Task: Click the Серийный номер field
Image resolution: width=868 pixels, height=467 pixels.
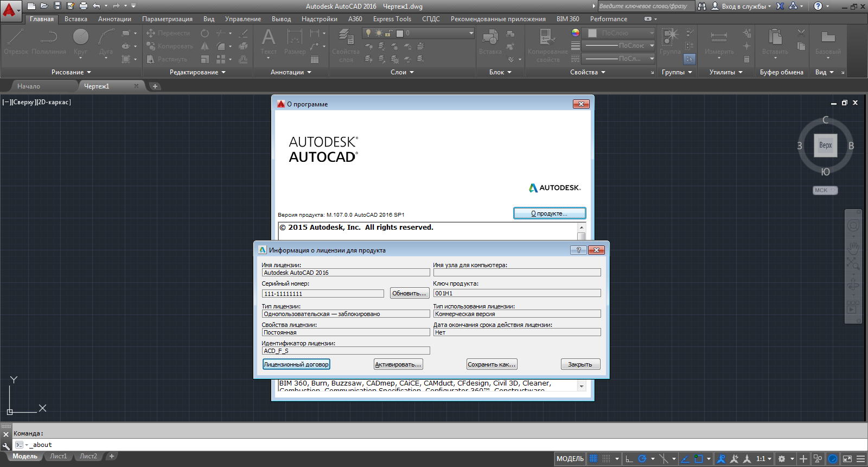Action: [x=323, y=294]
